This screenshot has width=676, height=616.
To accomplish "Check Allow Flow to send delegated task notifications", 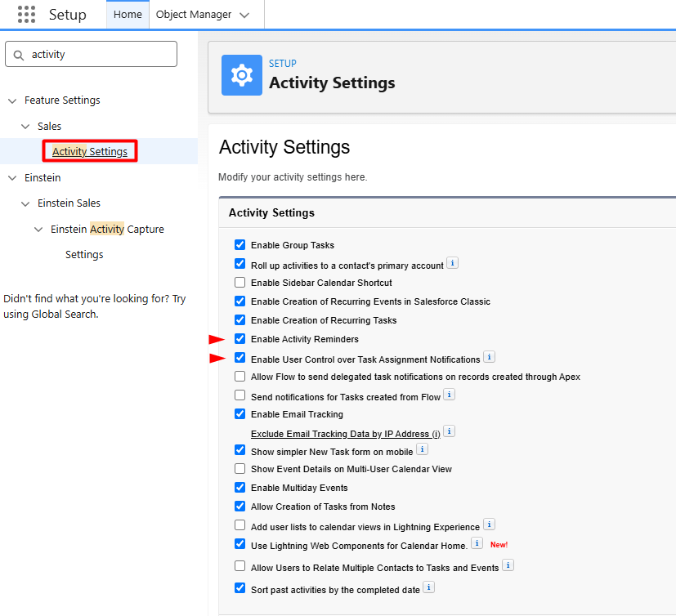I will 240,376.
